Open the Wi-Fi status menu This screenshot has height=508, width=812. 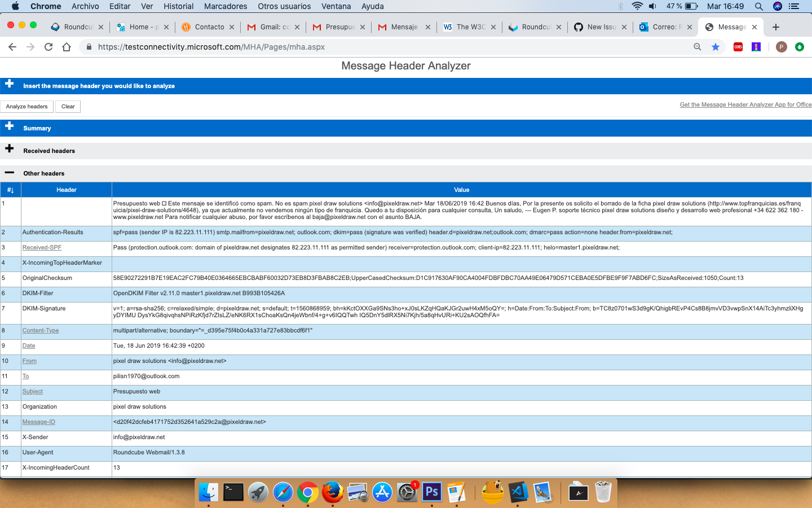pos(637,6)
